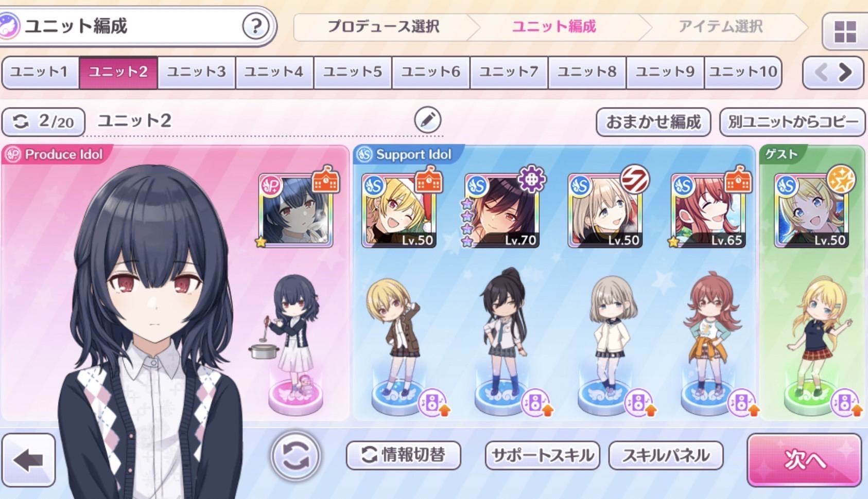
Task: Open the スキルパネル panel
Action: 666,455
